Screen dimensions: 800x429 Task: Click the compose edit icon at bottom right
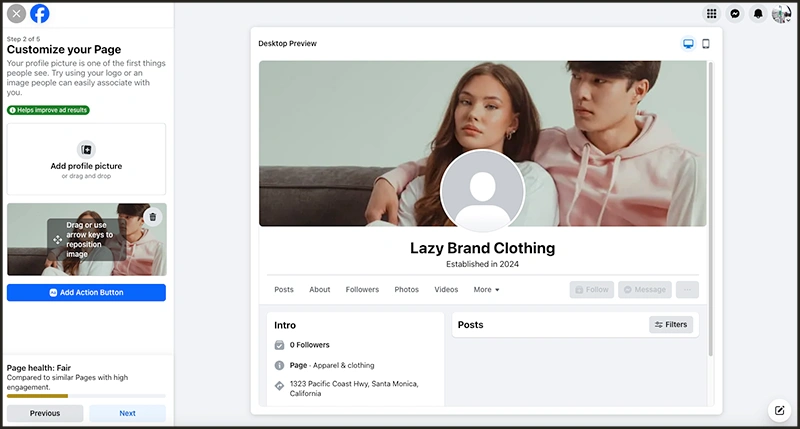click(x=778, y=409)
